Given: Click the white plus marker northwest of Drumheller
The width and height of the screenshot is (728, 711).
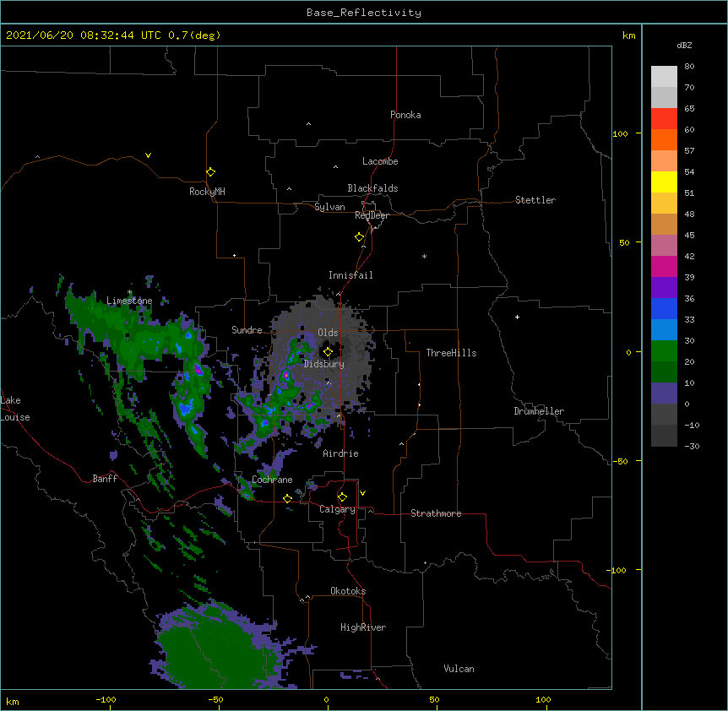Looking at the screenshot, I should pyautogui.click(x=517, y=317).
